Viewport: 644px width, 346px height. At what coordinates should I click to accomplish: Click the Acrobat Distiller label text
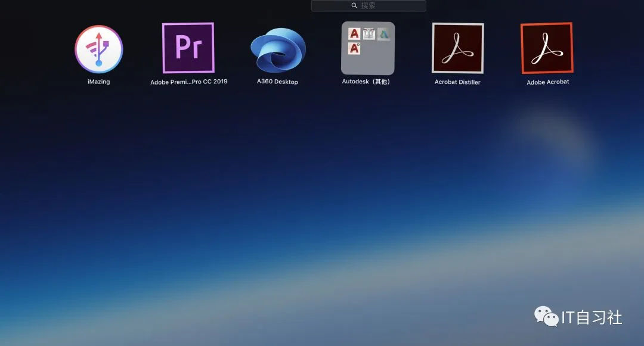[457, 82]
